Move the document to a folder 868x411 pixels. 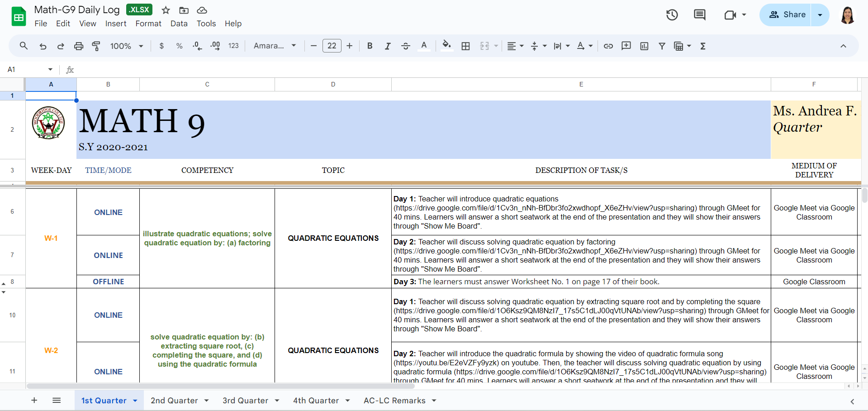[x=184, y=10]
